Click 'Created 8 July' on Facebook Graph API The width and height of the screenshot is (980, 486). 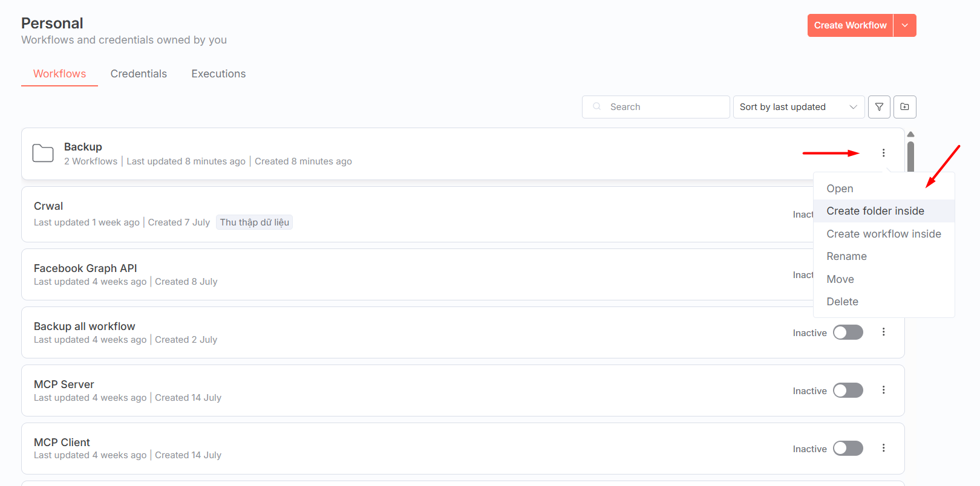186,282
